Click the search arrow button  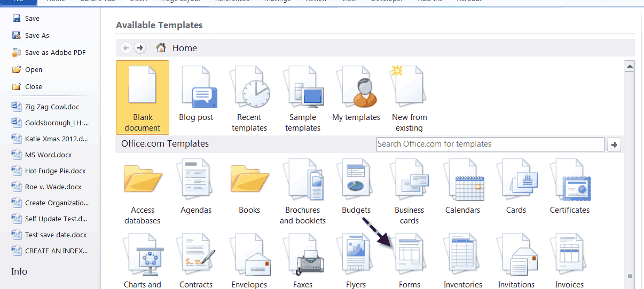click(x=614, y=144)
